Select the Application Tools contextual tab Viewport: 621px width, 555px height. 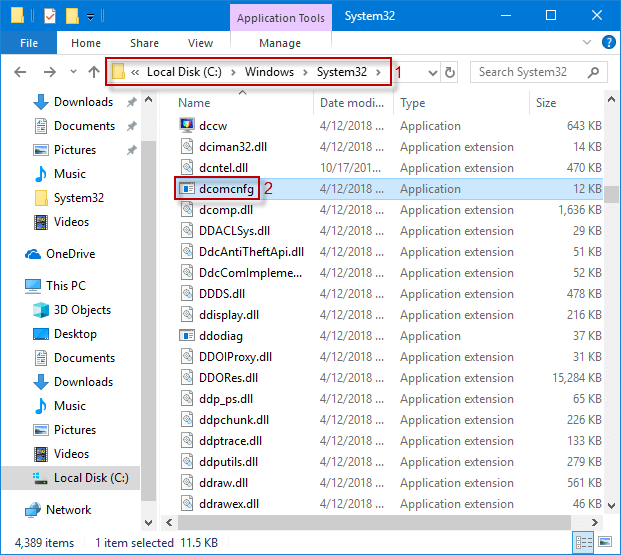point(281,18)
